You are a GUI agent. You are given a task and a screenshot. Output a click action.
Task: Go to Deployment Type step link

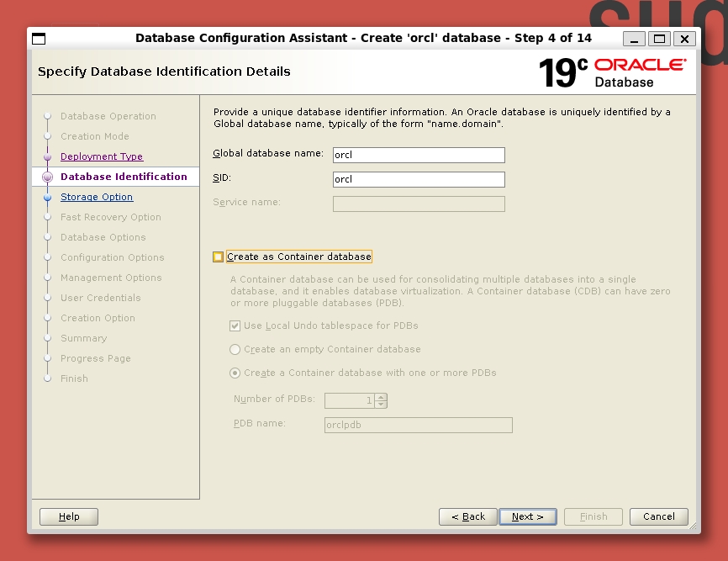[x=102, y=156]
